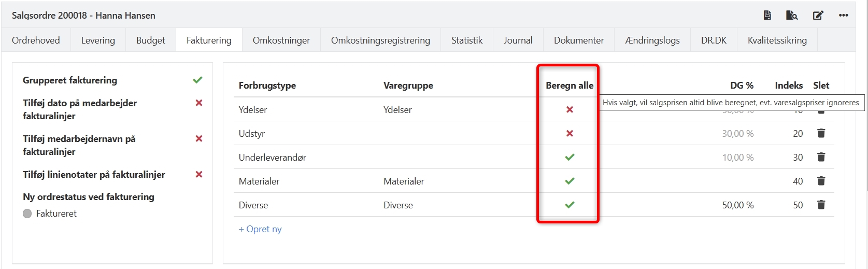Open the Journal tab
868x269 pixels.
point(518,40)
